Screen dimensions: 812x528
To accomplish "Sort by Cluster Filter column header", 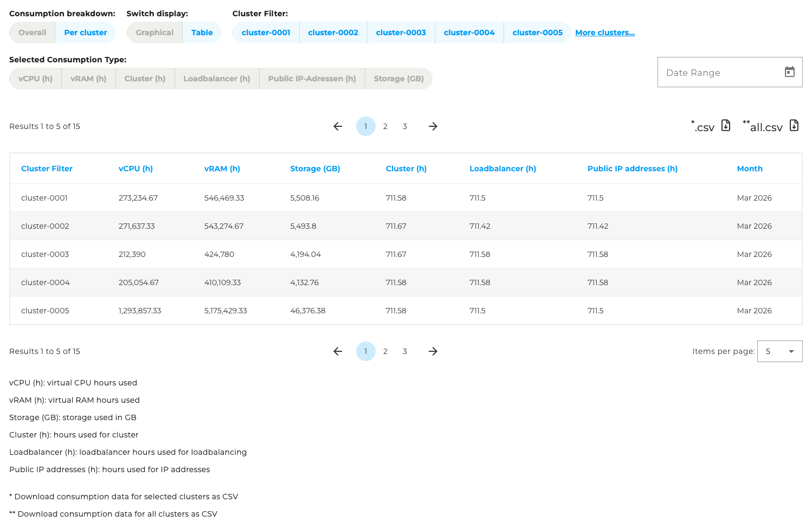I will [x=47, y=169].
